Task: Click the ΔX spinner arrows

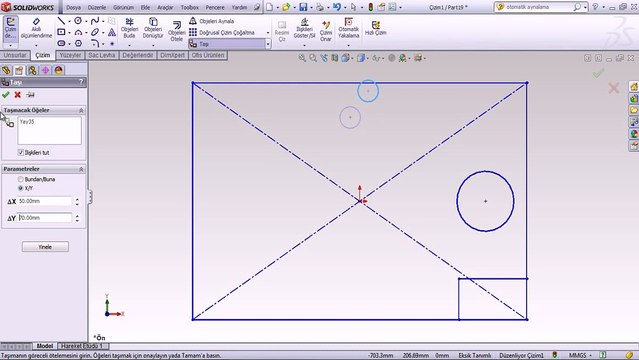Action: pos(77,201)
